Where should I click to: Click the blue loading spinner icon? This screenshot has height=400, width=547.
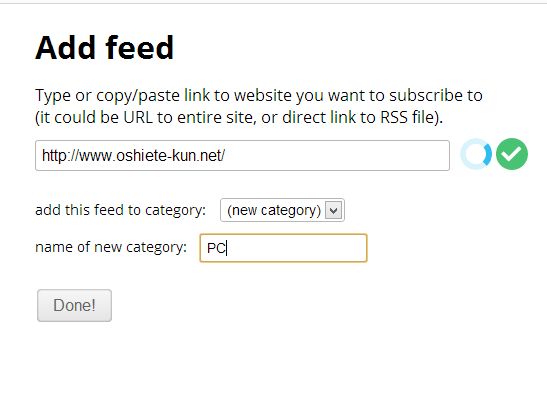coord(476,154)
